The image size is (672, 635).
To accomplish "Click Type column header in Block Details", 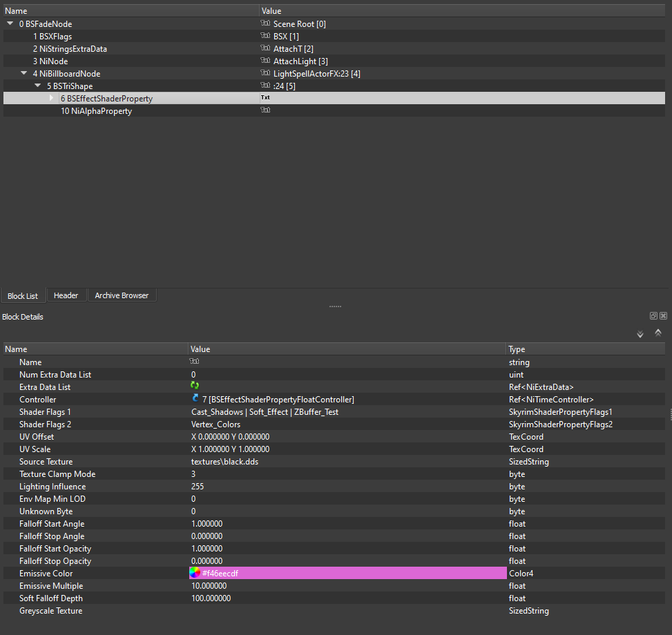I will coord(586,349).
